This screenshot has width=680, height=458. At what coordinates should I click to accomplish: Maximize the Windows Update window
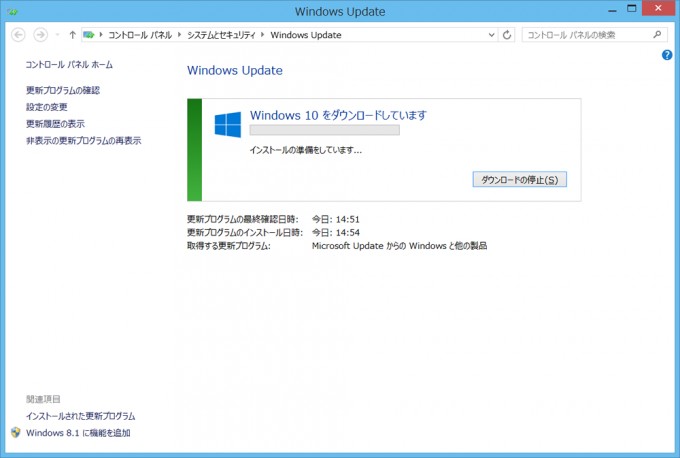pyautogui.click(x=632, y=9)
